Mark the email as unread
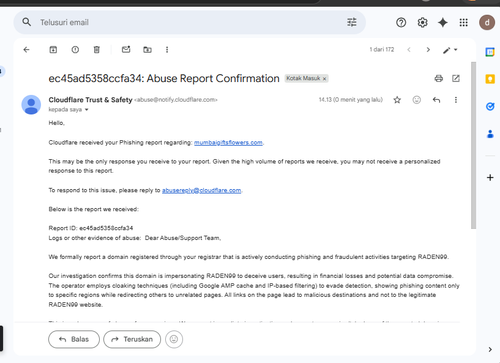 [x=126, y=50]
